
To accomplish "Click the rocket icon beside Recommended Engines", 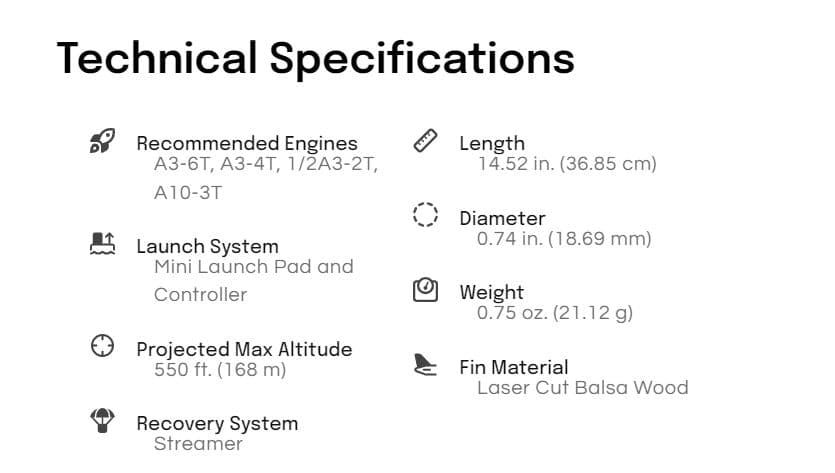I will coord(102,141).
